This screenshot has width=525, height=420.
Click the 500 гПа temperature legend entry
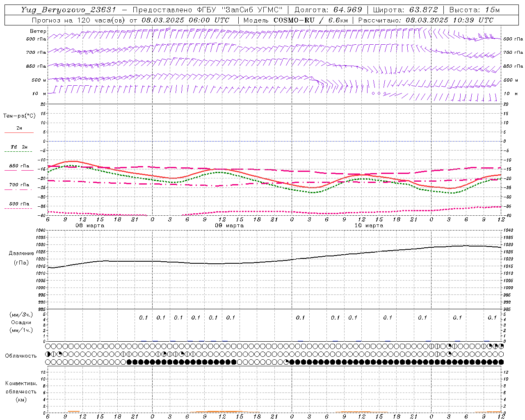[x=19, y=204]
